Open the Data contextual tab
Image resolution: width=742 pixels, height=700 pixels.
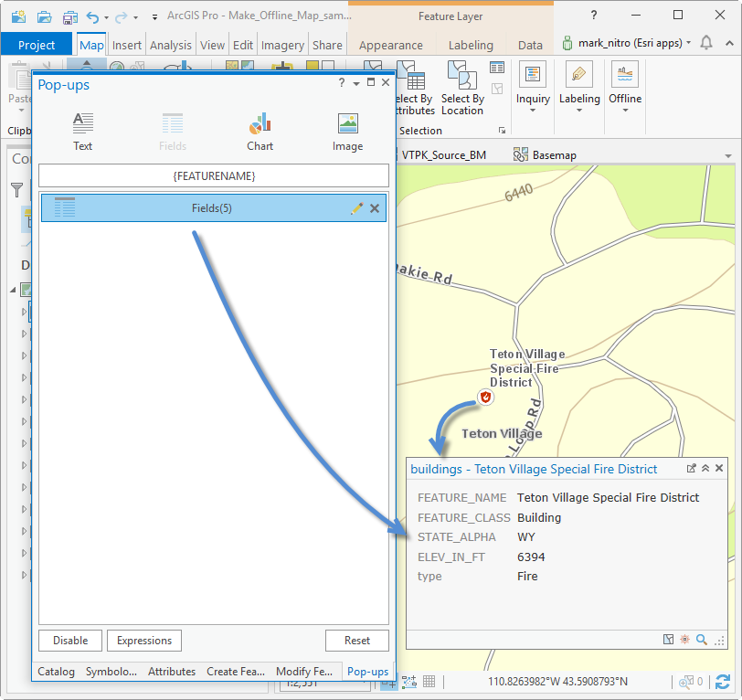pos(530,45)
